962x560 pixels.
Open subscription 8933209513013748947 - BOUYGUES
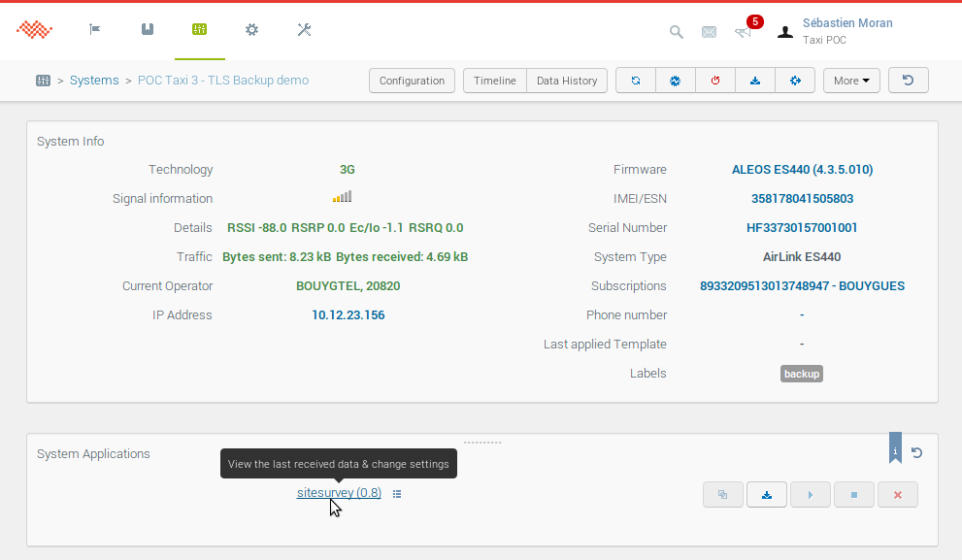(802, 286)
